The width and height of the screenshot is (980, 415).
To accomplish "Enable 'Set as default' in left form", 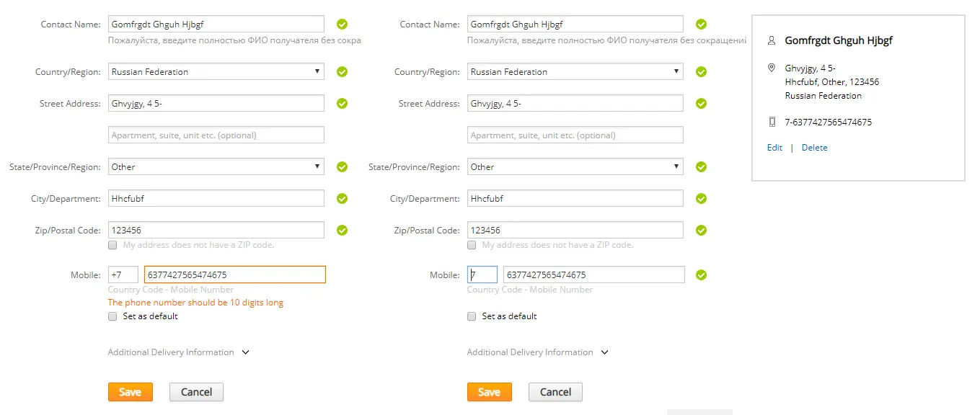I will 112,316.
